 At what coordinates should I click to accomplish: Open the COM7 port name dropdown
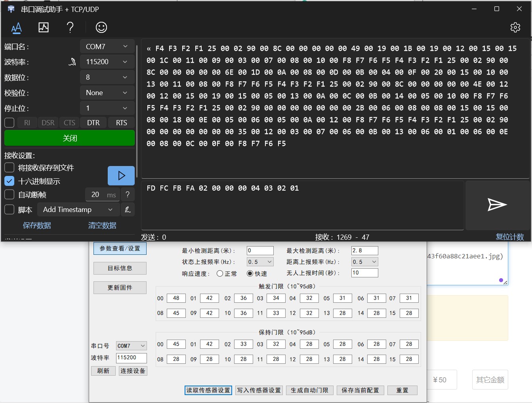pyautogui.click(x=107, y=46)
